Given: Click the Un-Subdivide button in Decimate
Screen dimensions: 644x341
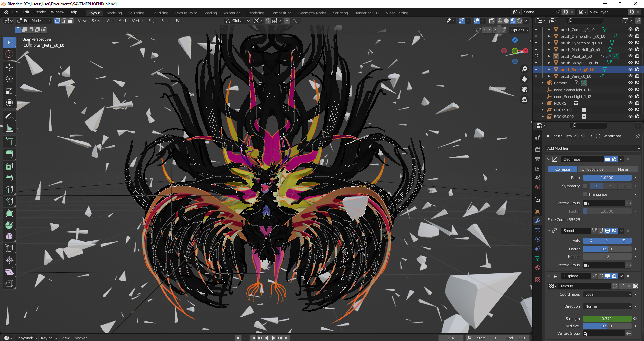Looking at the screenshot, I should point(592,169).
